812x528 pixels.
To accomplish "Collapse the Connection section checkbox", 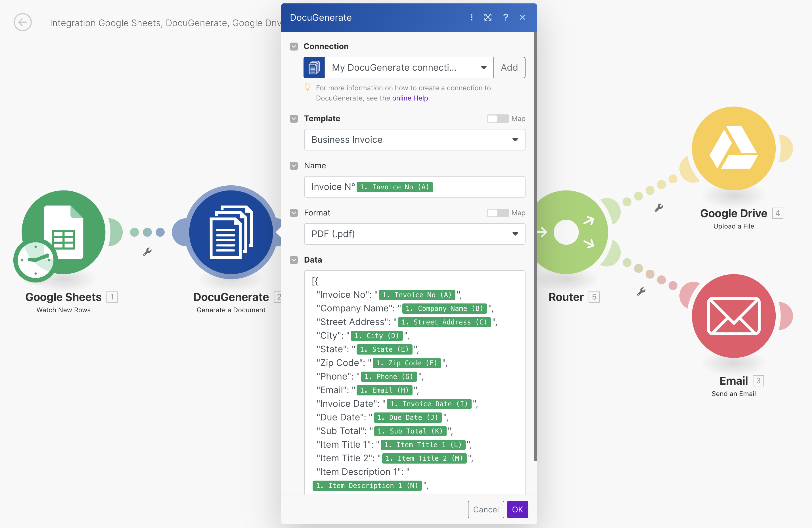I will click(x=294, y=46).
